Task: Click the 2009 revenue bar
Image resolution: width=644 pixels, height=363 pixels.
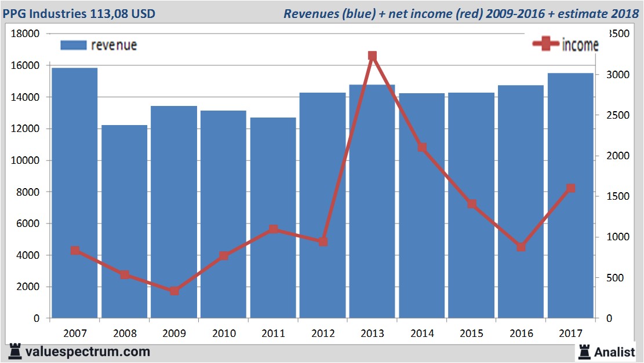Action: (x=174, y=212)
